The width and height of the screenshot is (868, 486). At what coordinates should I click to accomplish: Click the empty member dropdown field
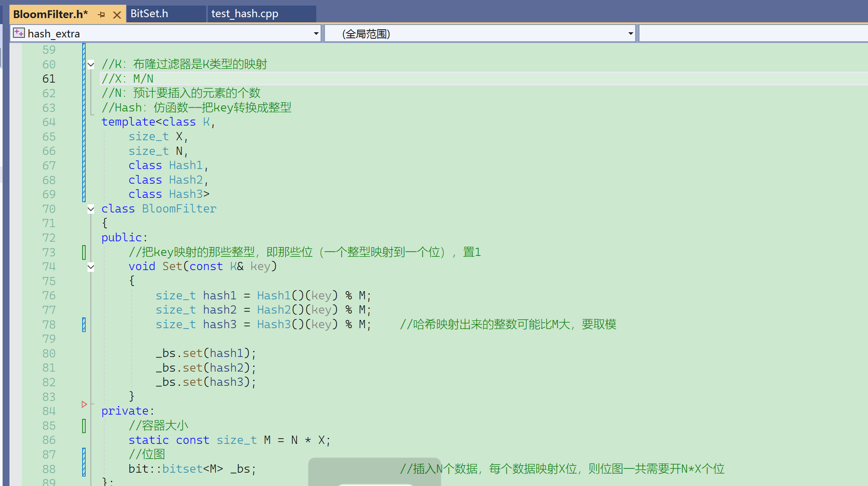(753, 33)
